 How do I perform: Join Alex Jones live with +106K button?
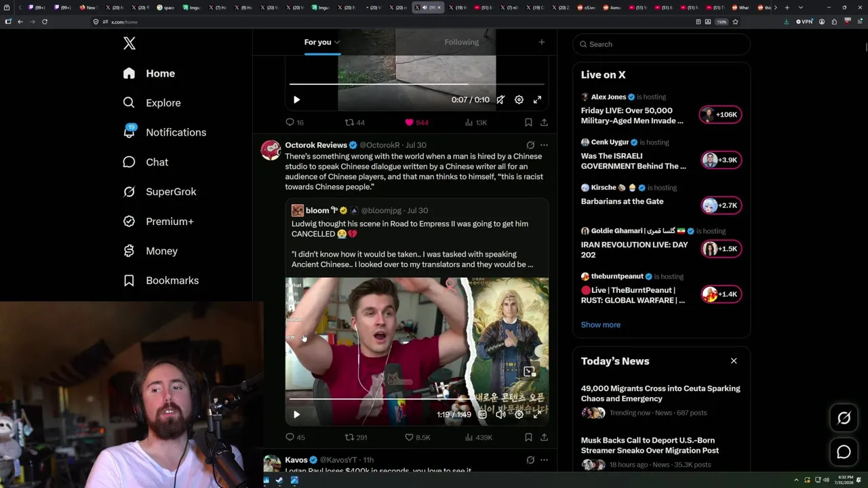721,115
